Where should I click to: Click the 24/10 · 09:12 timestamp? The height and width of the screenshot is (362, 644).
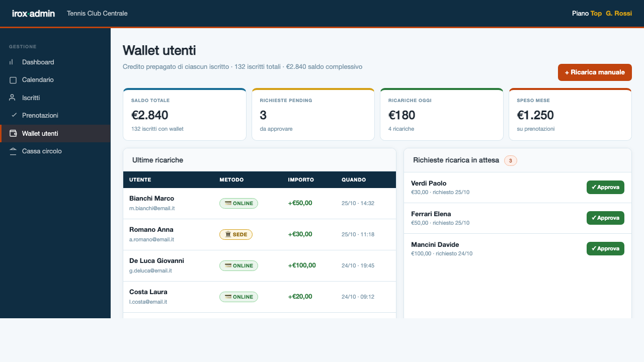(358, 297)
